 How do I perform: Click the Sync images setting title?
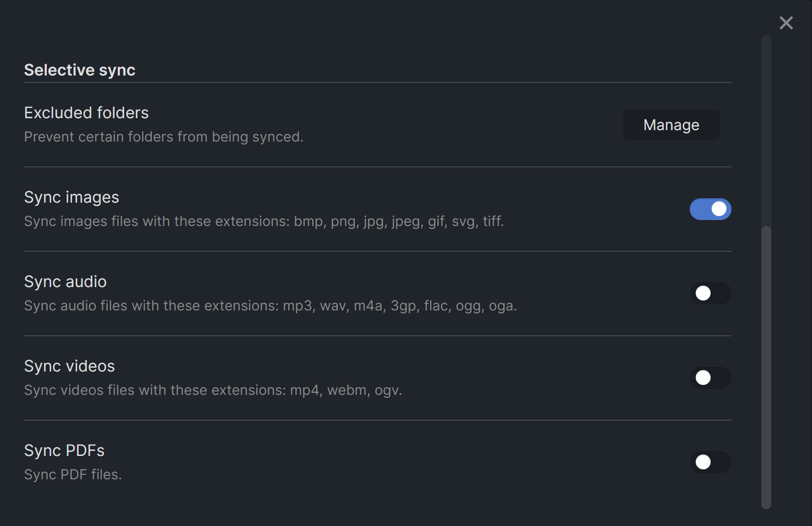pyautogui.click(x=72, y=197)
